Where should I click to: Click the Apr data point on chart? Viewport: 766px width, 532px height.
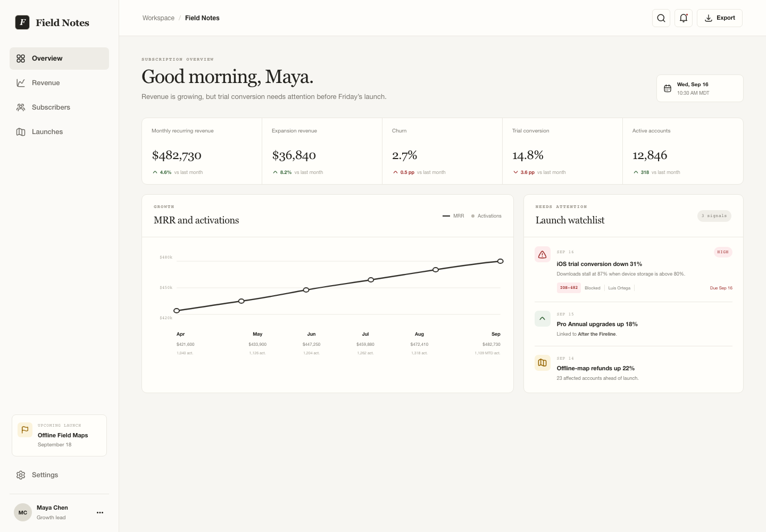(177, 311)
